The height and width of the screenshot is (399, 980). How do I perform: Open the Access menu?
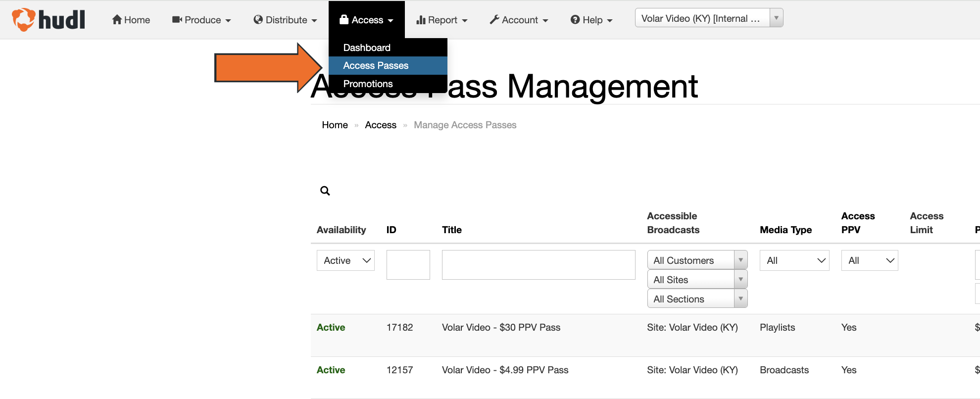pos(366,20)
